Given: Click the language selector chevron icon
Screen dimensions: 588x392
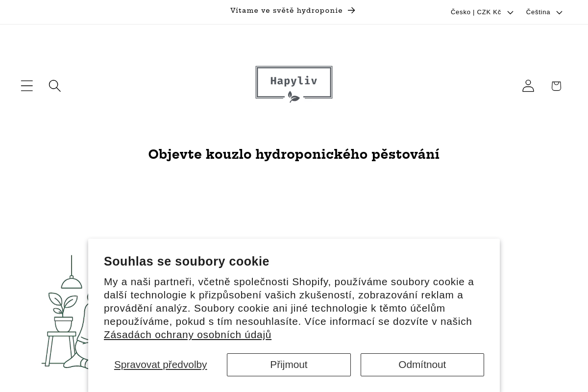Looking at the screenshot, I should (559, 12).
